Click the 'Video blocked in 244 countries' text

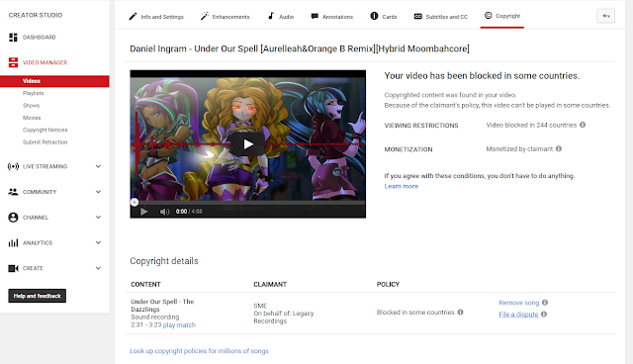[531, 125]
